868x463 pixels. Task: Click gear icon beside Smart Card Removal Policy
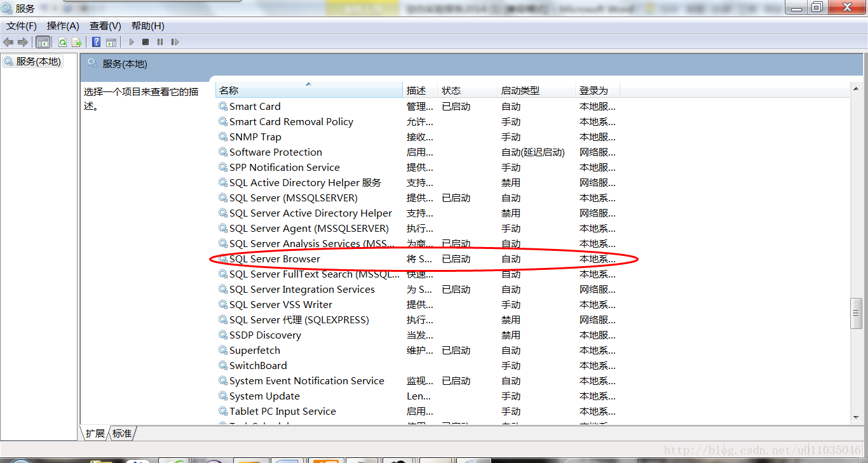(223, 122)
